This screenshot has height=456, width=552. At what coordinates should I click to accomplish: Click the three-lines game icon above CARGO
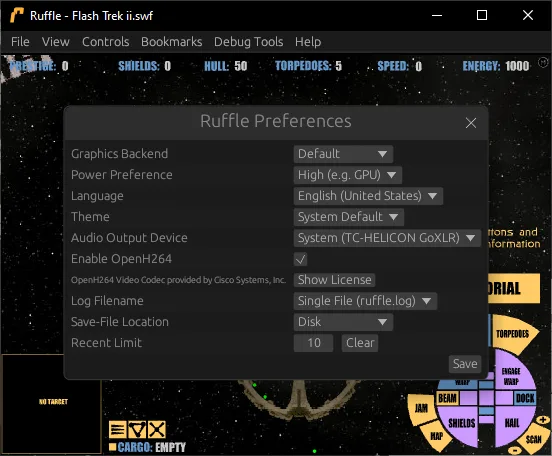pos(117,430)
